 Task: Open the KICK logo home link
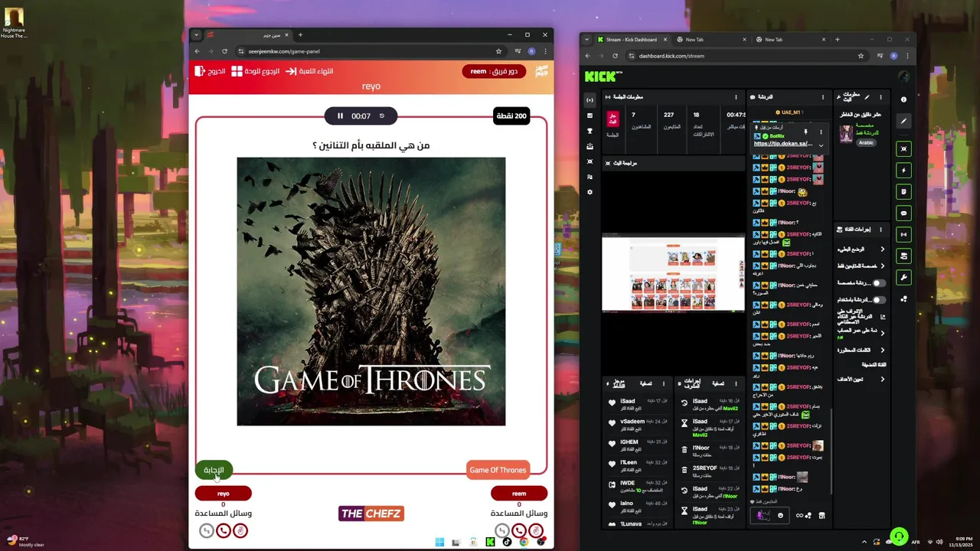coord(603,77)
